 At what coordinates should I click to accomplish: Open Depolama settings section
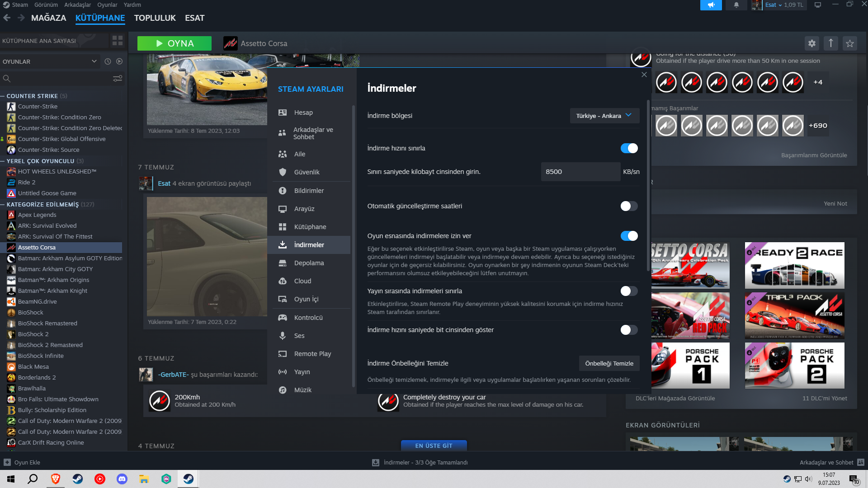(309, 263)
